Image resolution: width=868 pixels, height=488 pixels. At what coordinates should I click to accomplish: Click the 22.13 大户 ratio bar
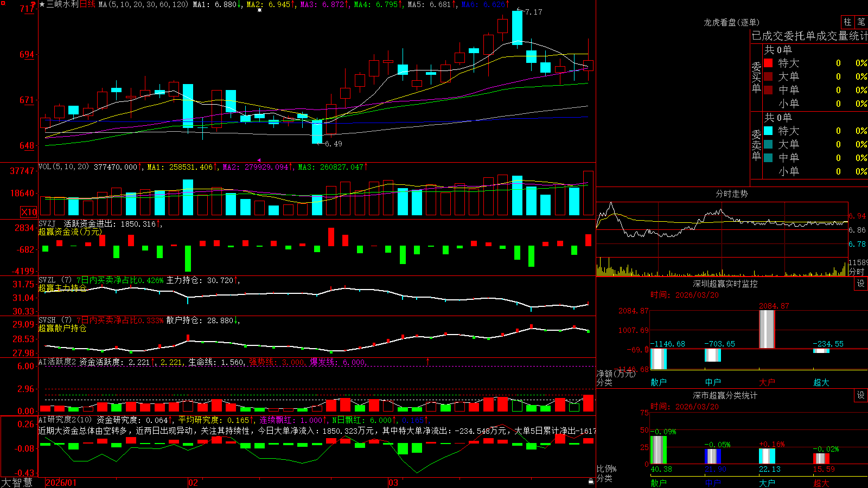(767, 456)
